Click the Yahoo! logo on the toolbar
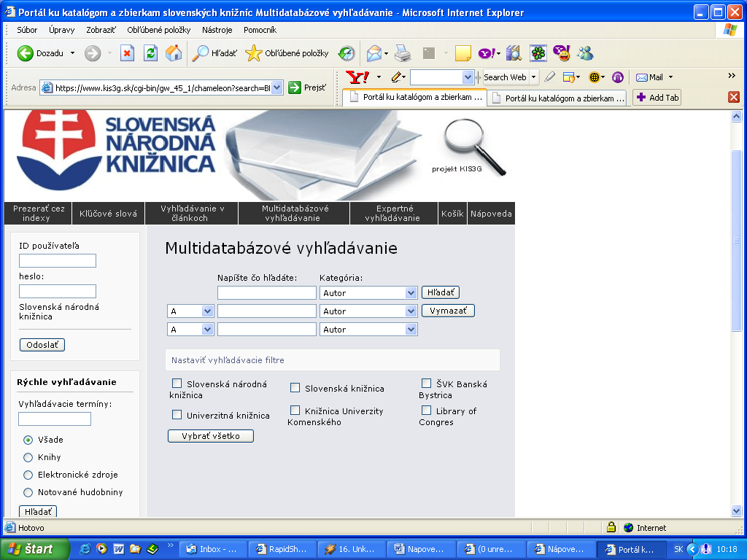 click(x=357, y=77)
